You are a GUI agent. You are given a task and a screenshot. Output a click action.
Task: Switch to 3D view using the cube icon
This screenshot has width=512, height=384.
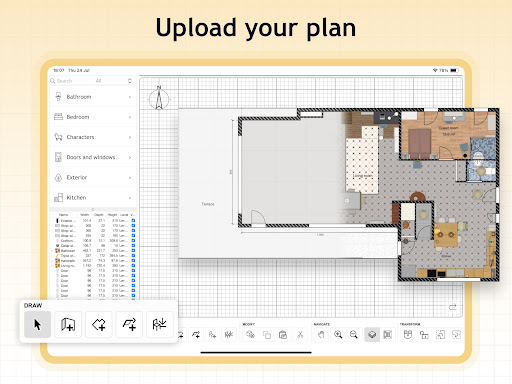pyautogui.click(x=372, y=334)
